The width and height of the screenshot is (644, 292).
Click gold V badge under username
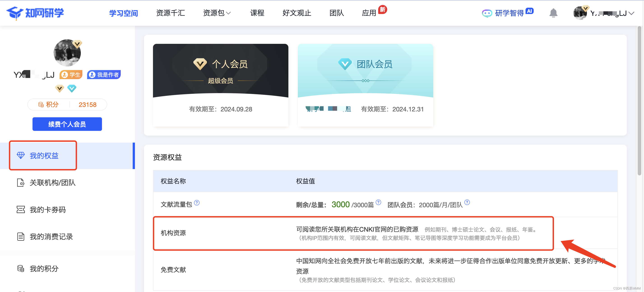tap(60, 88)
